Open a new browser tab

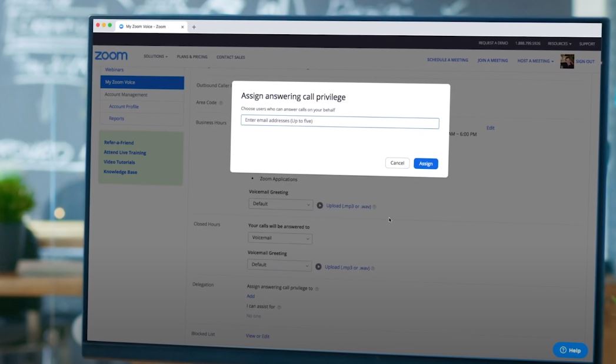pos(194,27)
